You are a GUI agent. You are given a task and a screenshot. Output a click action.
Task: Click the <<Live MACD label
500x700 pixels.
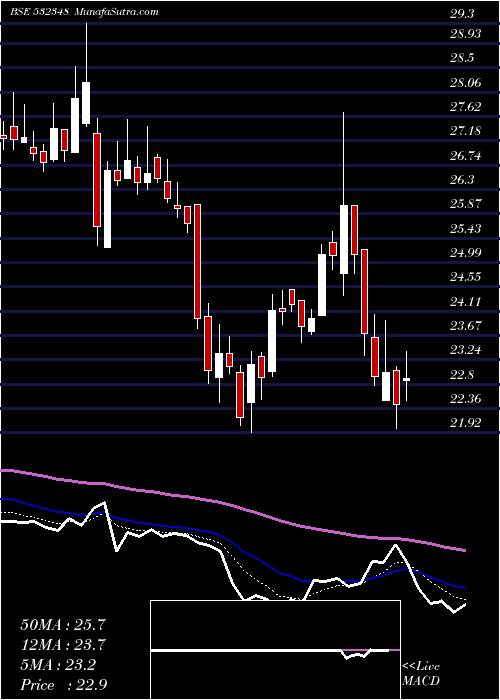tap(421, 673)
